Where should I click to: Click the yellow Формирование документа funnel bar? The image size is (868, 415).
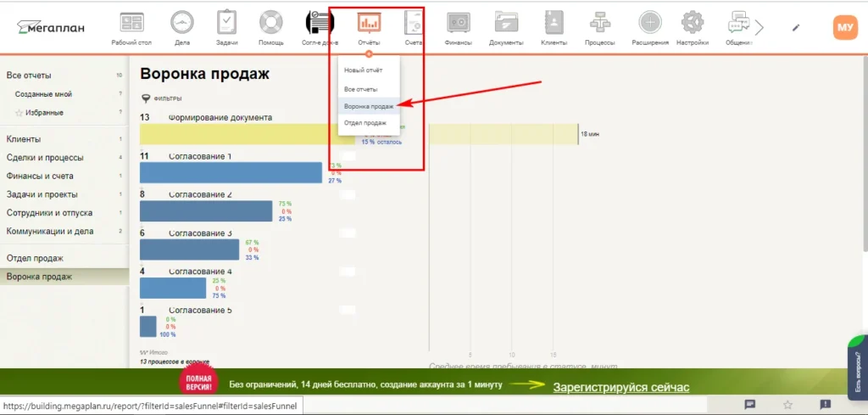tap(247, 134)
